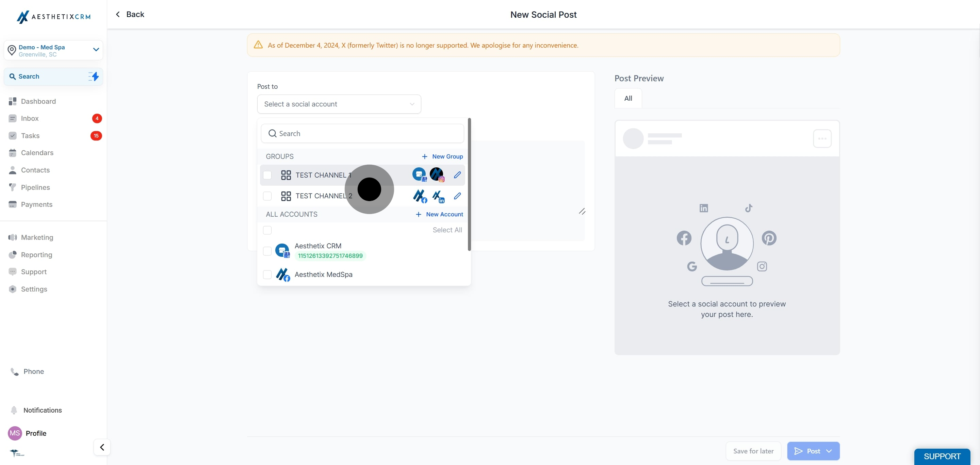
Task: Click the three-dots menu in post preview
Action: [x=822, y=139]
